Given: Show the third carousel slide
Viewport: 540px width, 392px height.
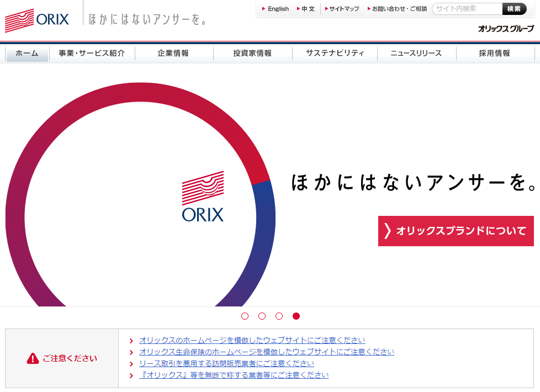Looking at the screenshot, I should [x=279, y=316].
